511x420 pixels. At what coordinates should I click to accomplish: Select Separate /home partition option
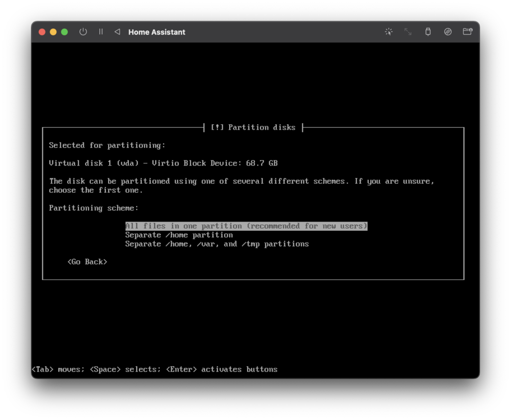click(x=179, y=235)
